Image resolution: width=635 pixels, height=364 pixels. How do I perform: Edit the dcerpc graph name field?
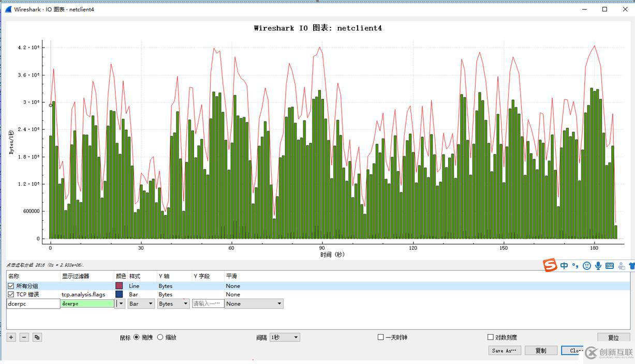coord(33,304)
